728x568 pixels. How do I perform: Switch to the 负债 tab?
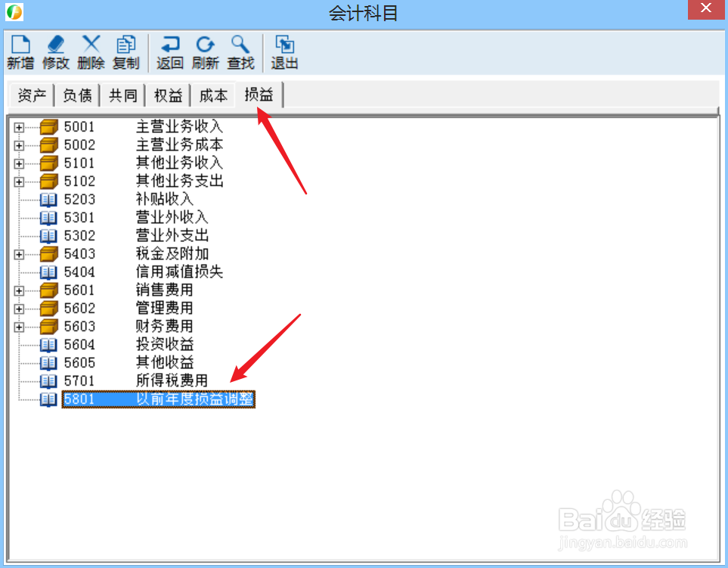[78, 95]
